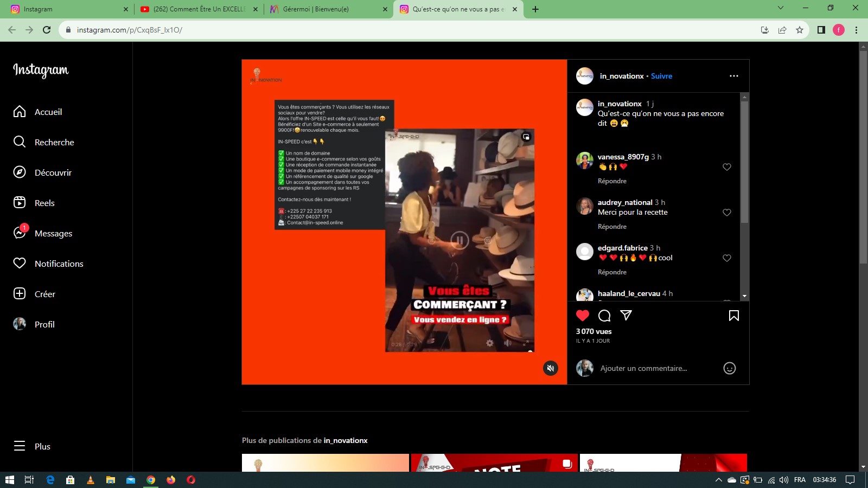This screenshot has height=488, width=868.
Task: Reply to audrey_national's comment
Action: click(612, 227)
